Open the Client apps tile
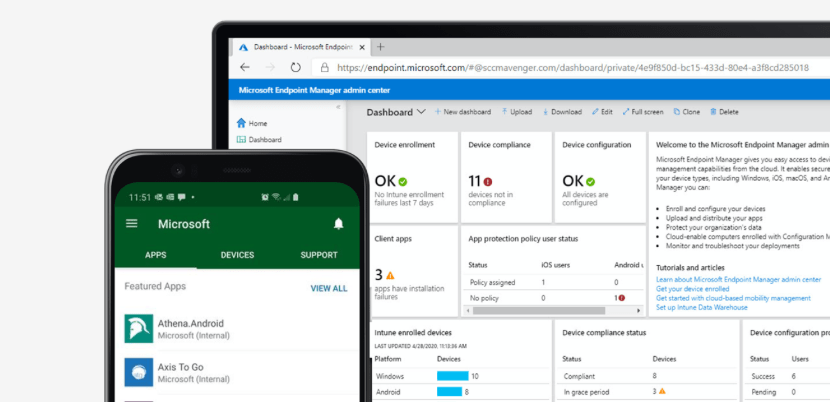 click(412, 271)
